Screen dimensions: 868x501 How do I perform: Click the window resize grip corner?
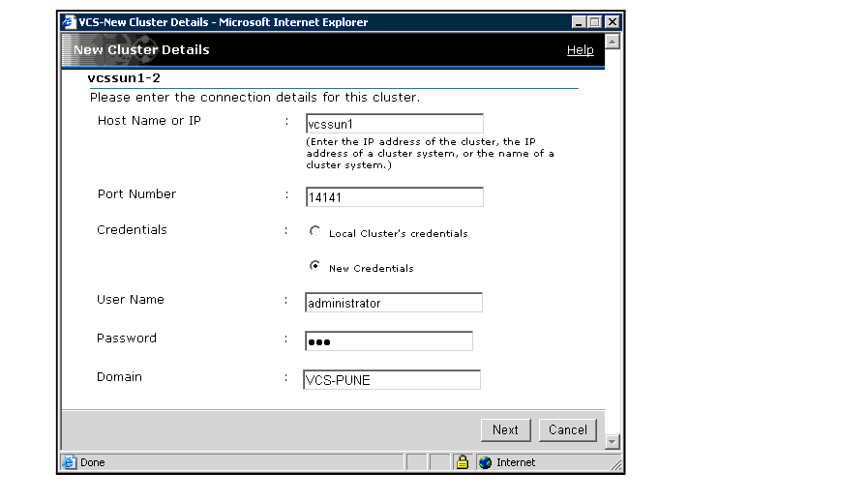(615, 465)
